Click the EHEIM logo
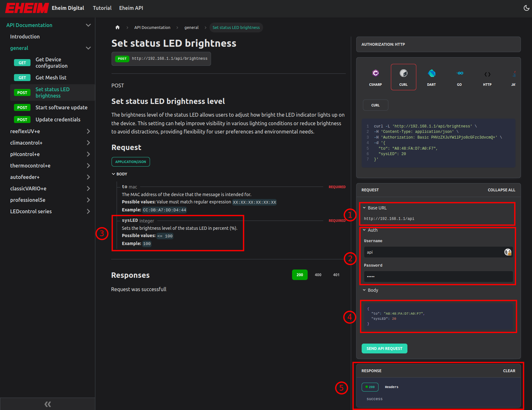Viewport: 532px width, 410px height. pyautogui.click(x=27, y=8)
